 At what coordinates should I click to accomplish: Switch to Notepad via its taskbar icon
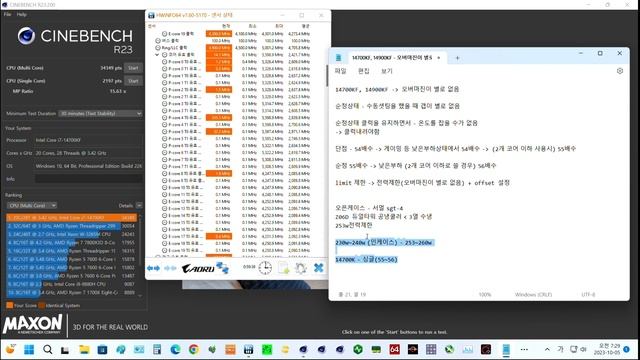(x=506, y=350)
